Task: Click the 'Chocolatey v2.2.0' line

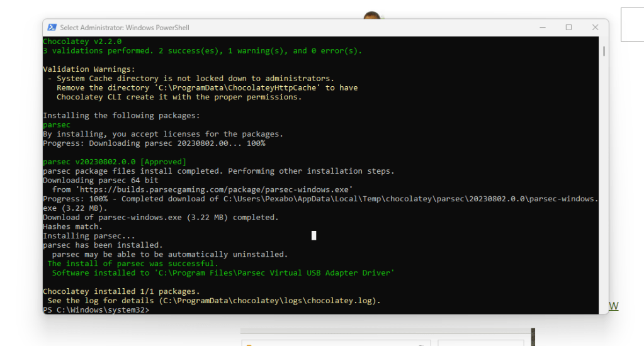Action: tap(82, 42)
